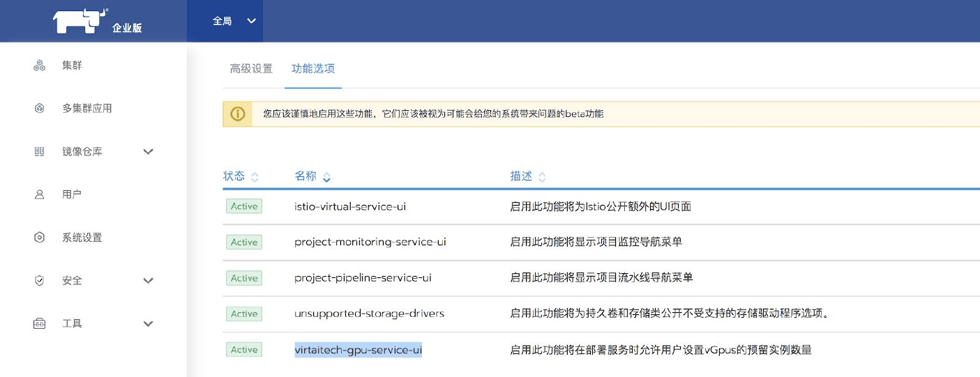Click the 镜像仓库 registry icon

[x=40, y=152]
